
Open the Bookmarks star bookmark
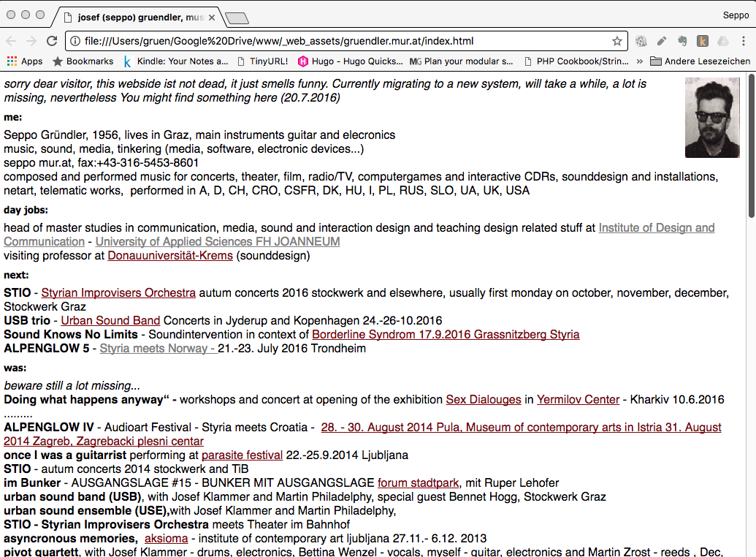click(x=83, y=61)
